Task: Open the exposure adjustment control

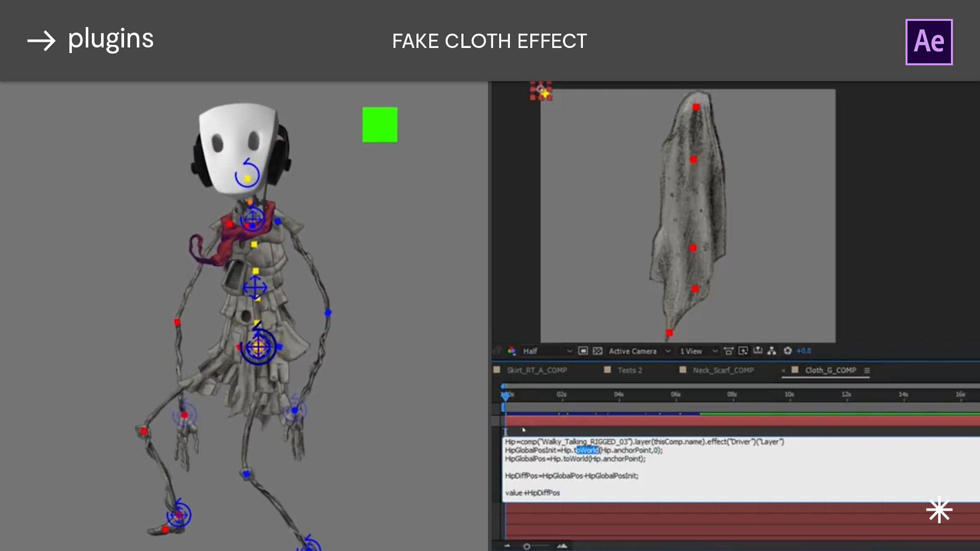Action: (x=787, y=352)
